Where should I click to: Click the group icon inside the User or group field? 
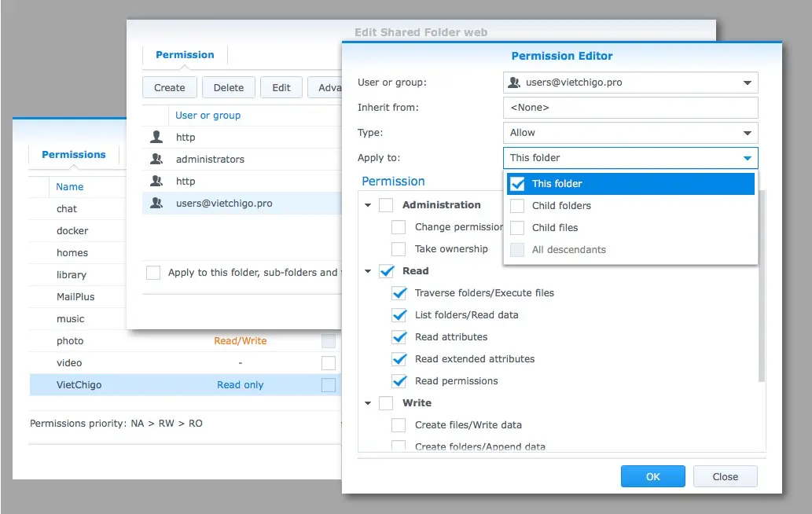(x=514, y=83)
